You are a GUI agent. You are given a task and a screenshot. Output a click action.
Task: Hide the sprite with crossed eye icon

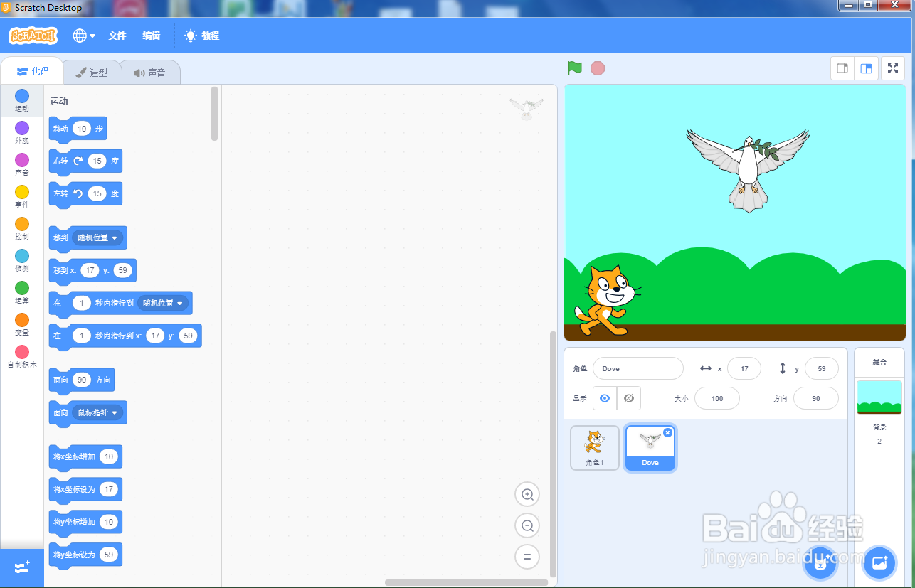629,398
